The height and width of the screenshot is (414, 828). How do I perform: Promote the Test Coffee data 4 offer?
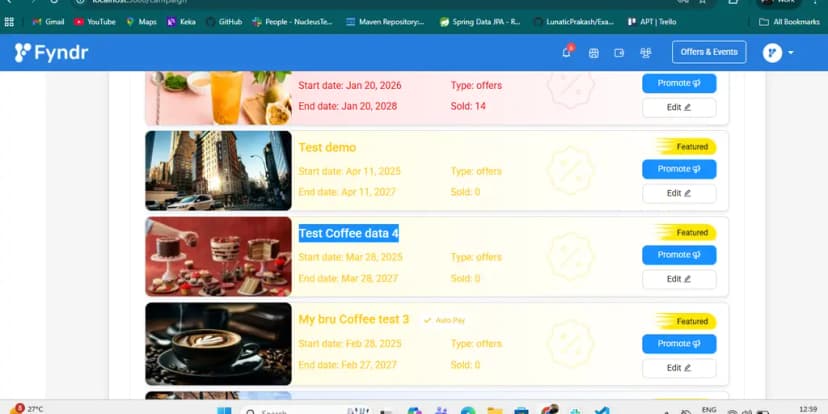(679, 255)
